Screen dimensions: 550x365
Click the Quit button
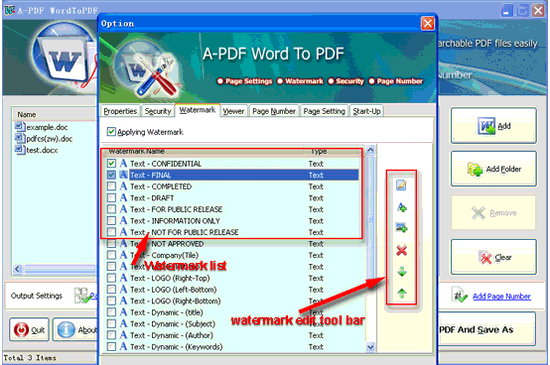pos(29,330)
